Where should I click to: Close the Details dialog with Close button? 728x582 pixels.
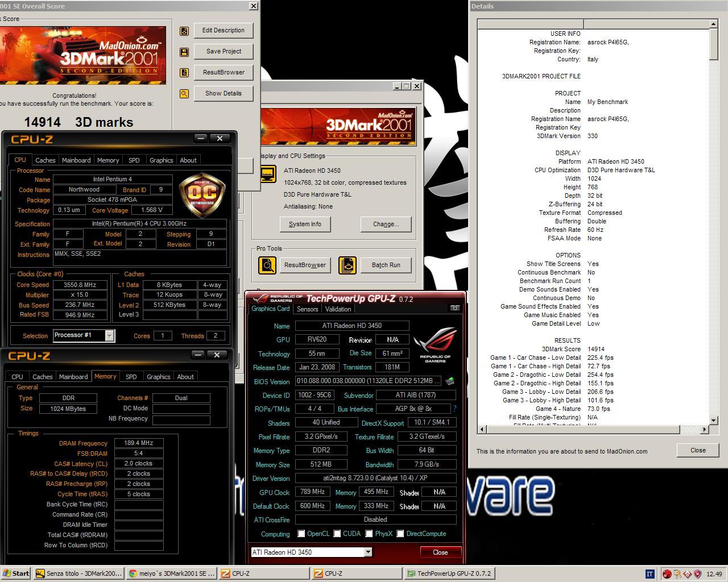(x=698, y=450)
